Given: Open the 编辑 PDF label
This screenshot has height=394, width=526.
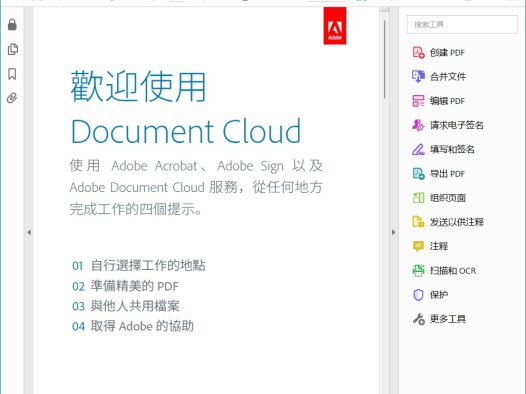Looking at the screenshot, I should [x=447, y=101].
